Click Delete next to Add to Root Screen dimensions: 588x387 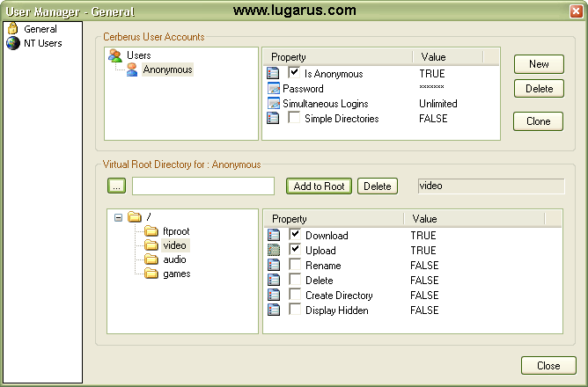(x=378, y=186)
